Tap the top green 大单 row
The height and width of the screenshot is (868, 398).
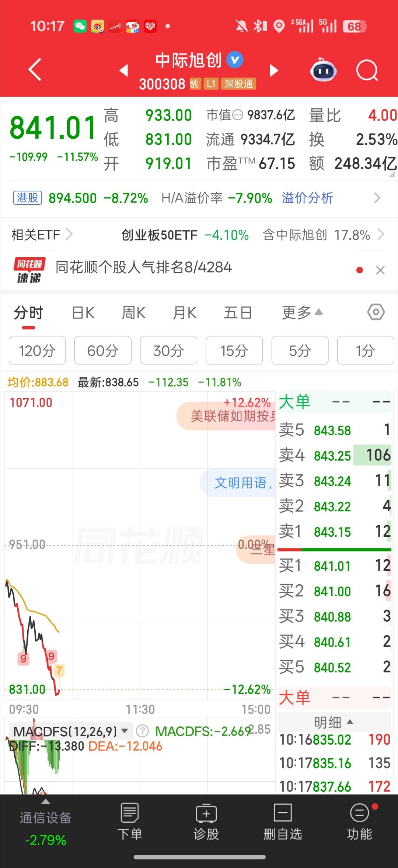point(334,402)
